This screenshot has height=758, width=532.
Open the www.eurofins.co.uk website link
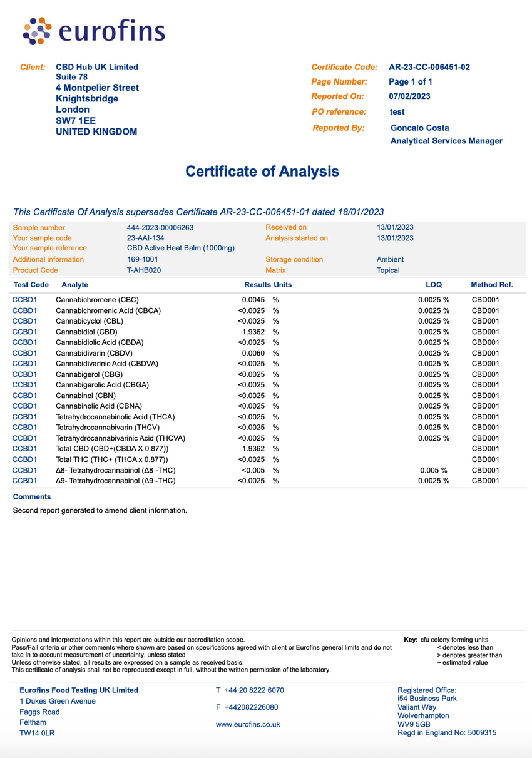[x=248, y=724]
